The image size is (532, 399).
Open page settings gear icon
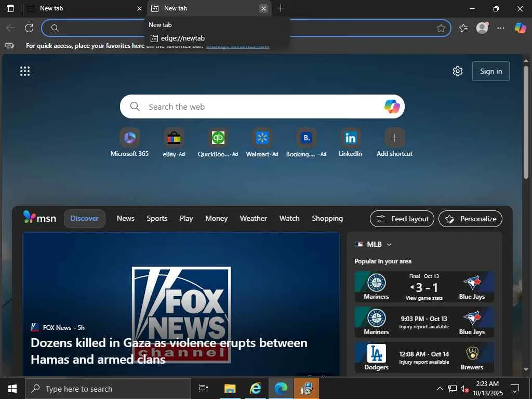pos(458,71)
